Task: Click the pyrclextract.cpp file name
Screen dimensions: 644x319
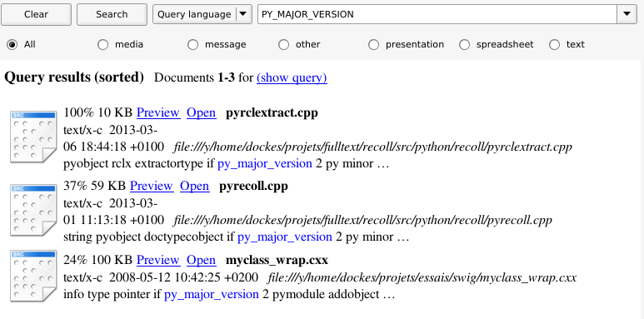Action: [272, 113]
